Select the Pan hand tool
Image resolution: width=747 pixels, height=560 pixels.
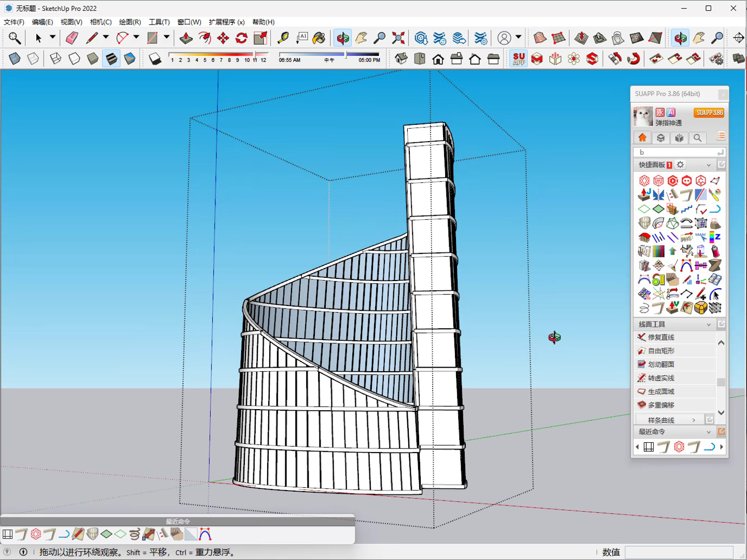pos(361,38)
